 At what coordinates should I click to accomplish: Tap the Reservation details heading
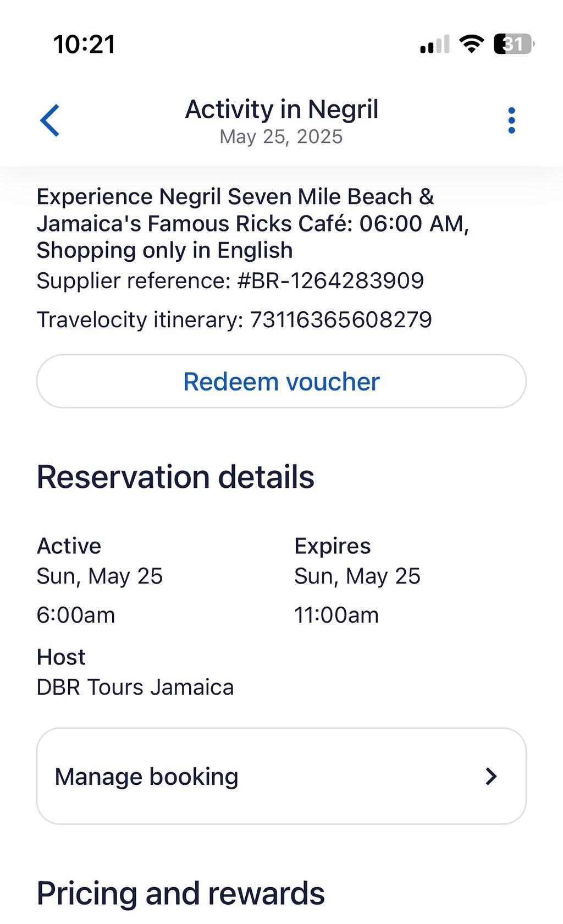click(x=175, y=477)
